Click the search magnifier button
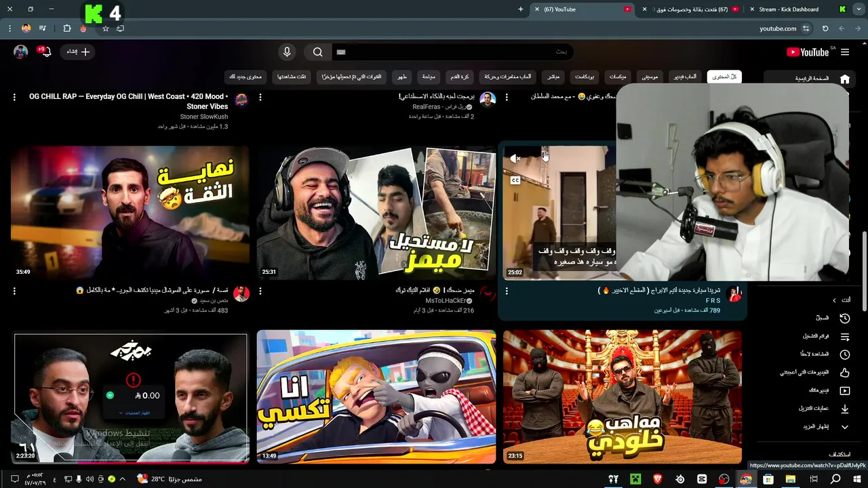This screenshot has width=868, height=488. 317,52
